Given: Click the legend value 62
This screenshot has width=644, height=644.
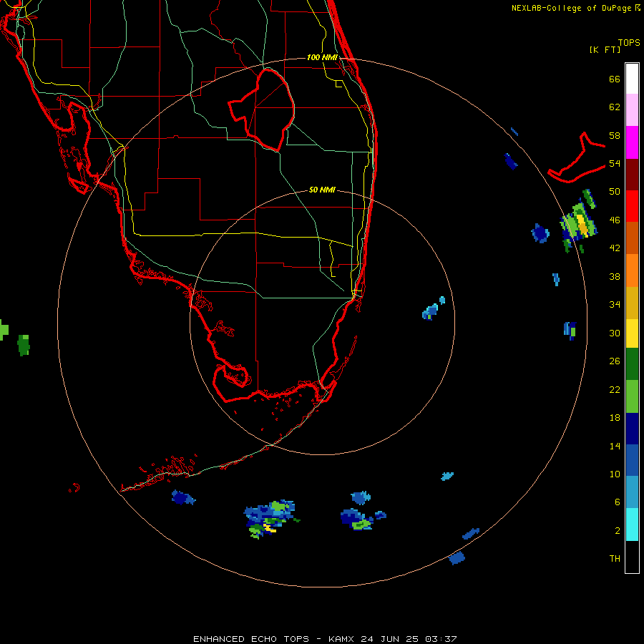Looking at the screenshot, I should [615, 107].
